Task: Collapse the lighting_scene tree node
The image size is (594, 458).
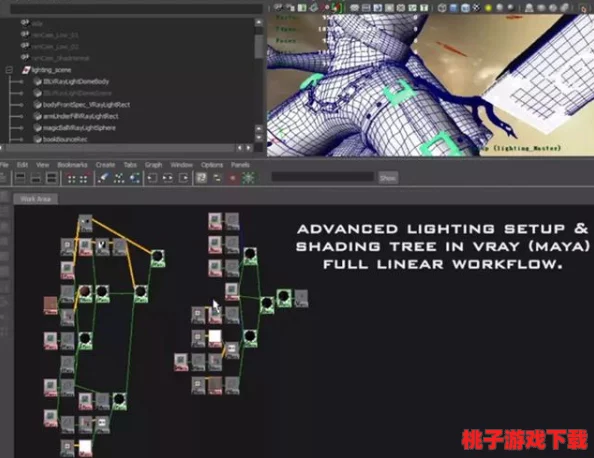Action: pyautogui.click(x=9, y=70)
